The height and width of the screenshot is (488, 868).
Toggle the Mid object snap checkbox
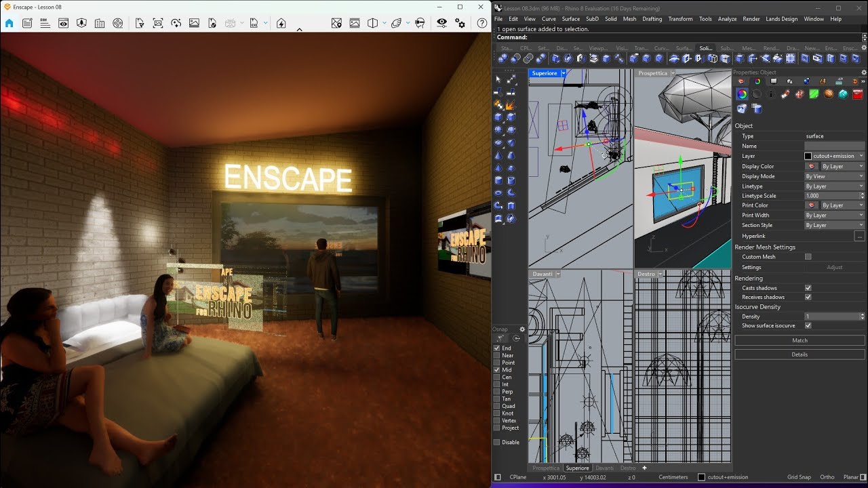click(x=497, y=370)
